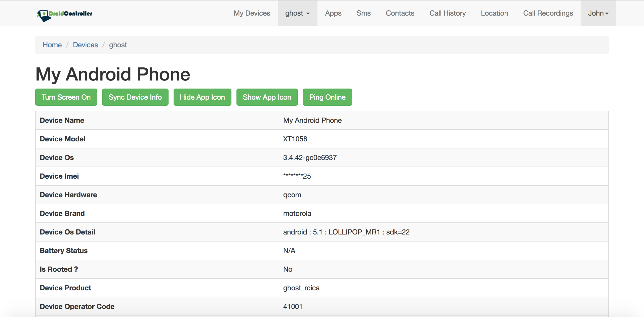The width and height of the screenshot is (644, 317).
Task: Open Call History
Action: 448,13
